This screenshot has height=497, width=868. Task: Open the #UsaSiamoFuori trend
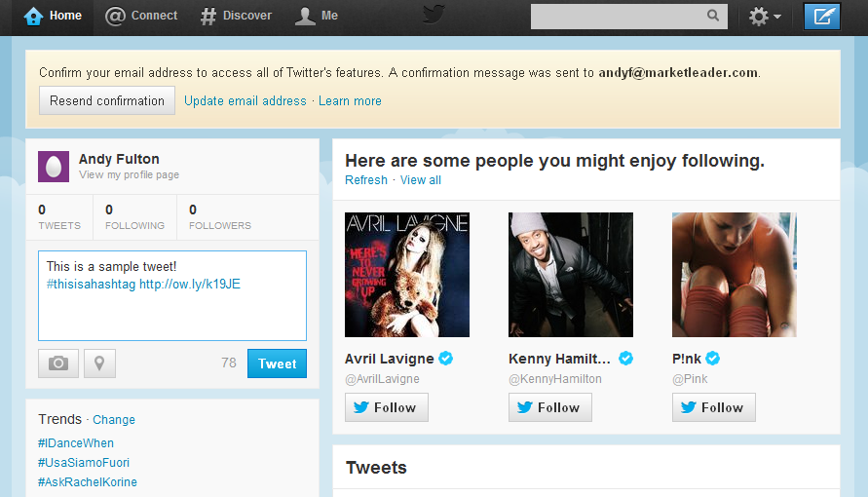pyautogui.click(x=84, y=463)
